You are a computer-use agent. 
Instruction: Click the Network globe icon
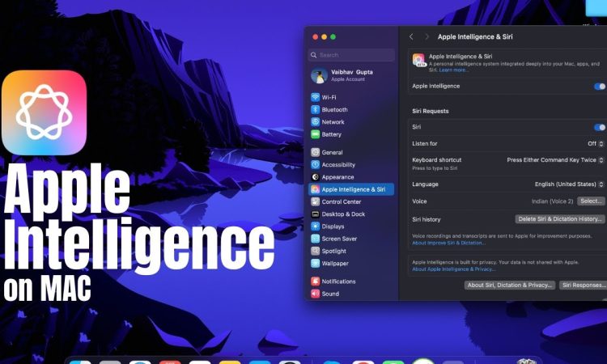pyautogui.click(x=315, y=122)
